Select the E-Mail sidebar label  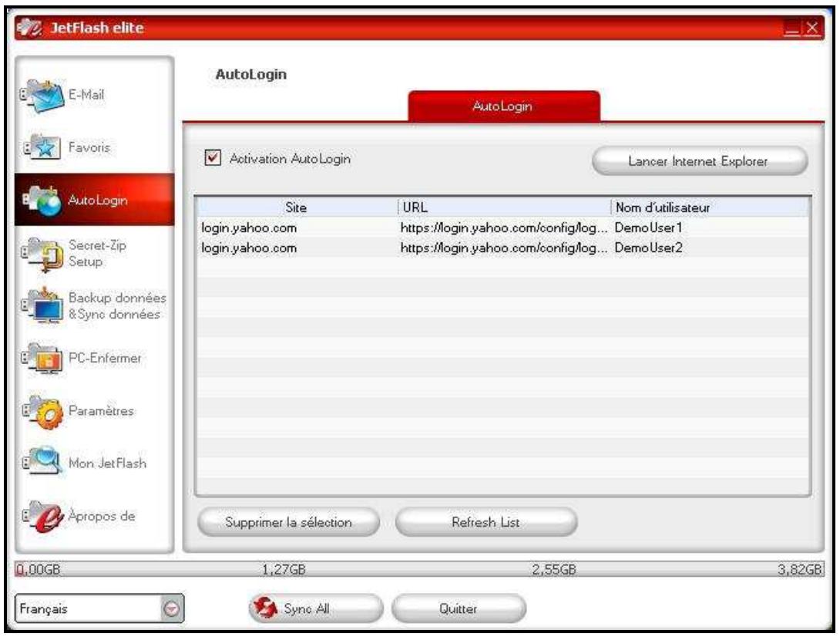[86, 95]
